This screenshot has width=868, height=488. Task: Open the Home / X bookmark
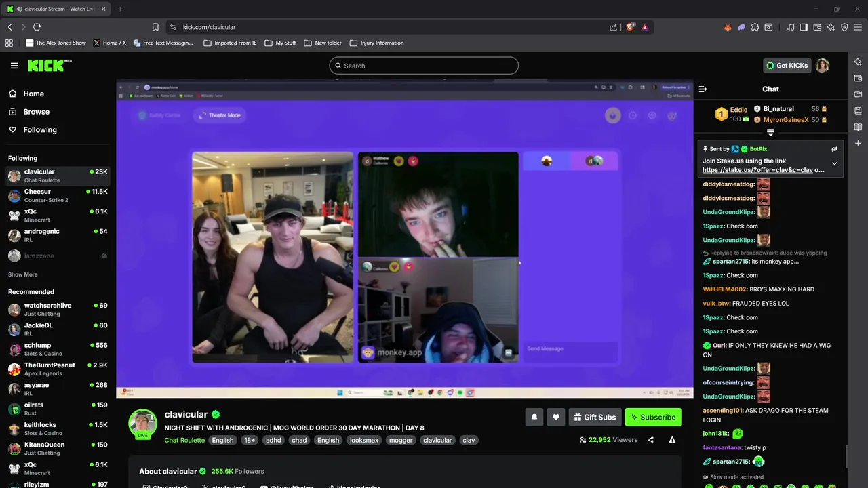109,43
